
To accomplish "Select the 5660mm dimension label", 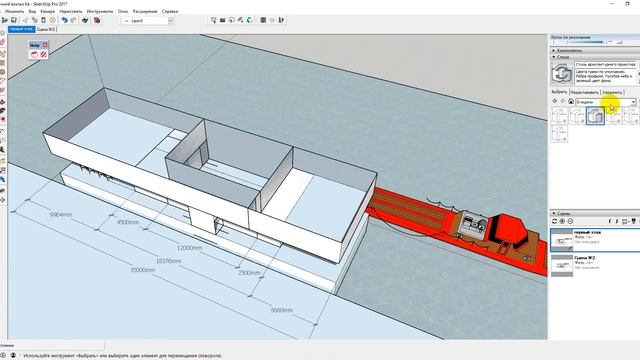I will [x=282, y=310].
